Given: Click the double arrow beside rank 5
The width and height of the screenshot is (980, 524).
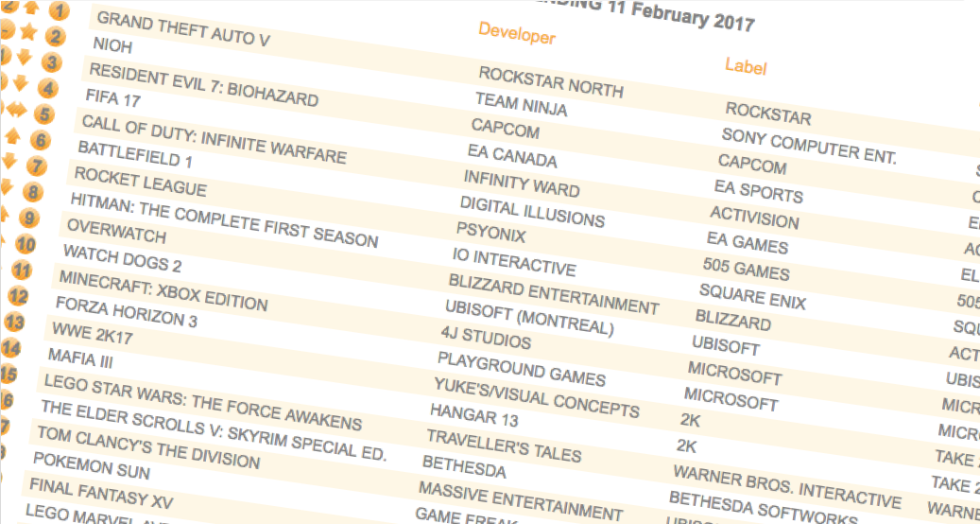Looking at the screenshot, I should [16, 109].
